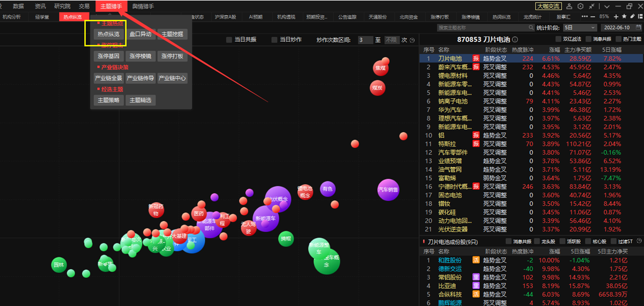644x306 pixels.
Task: Click the zoom-out minus icon next to 85%
Action: coord(593,17)
